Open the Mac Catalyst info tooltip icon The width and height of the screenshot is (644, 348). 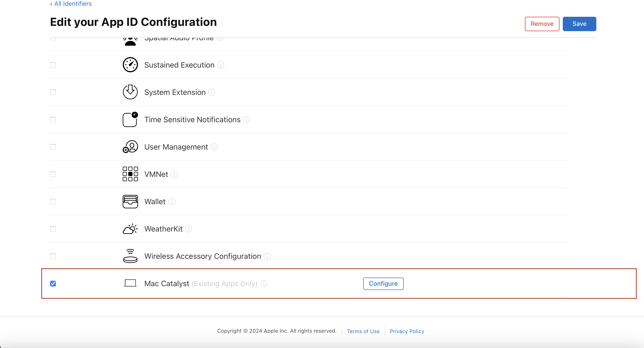tap(264, 284)
